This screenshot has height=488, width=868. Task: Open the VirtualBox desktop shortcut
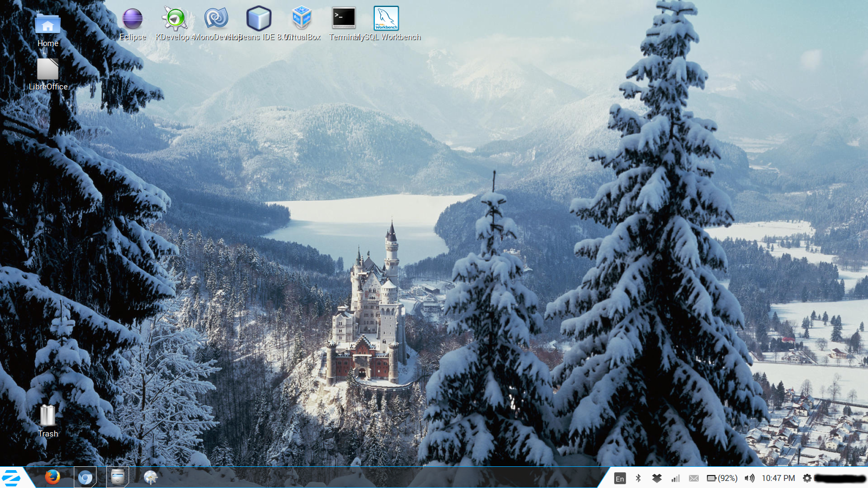coord(302,20)
